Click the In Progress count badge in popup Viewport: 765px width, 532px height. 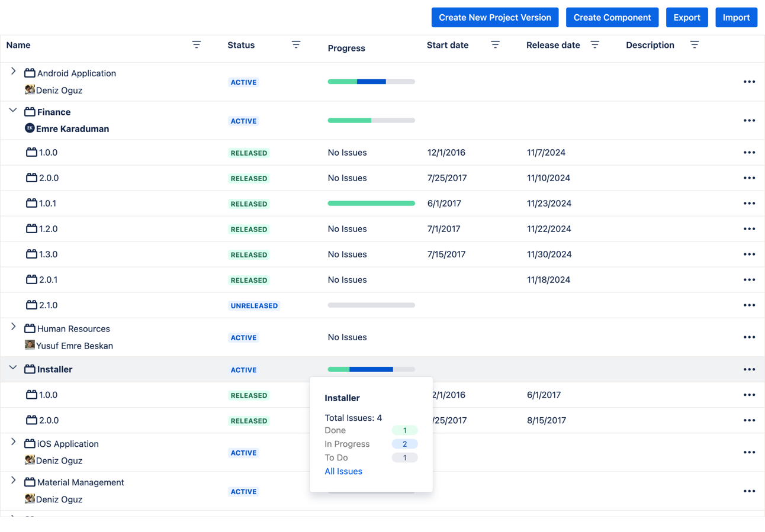tap(405, 443)
